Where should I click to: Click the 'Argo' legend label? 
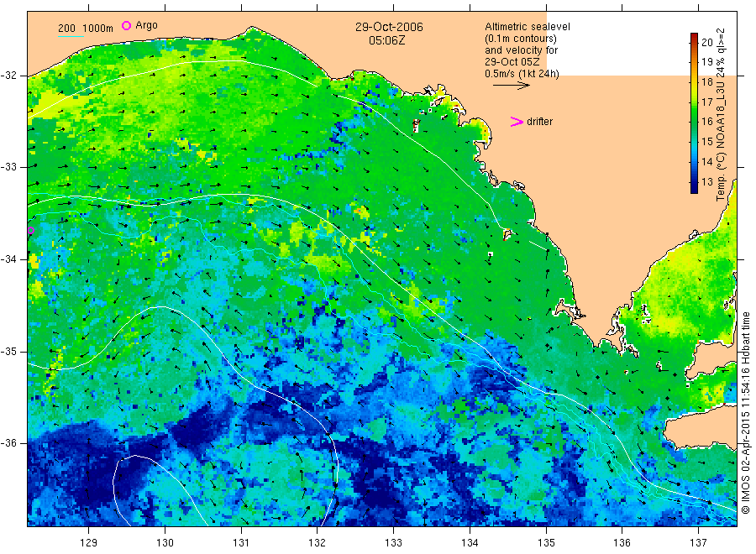(x=146, y=25)
